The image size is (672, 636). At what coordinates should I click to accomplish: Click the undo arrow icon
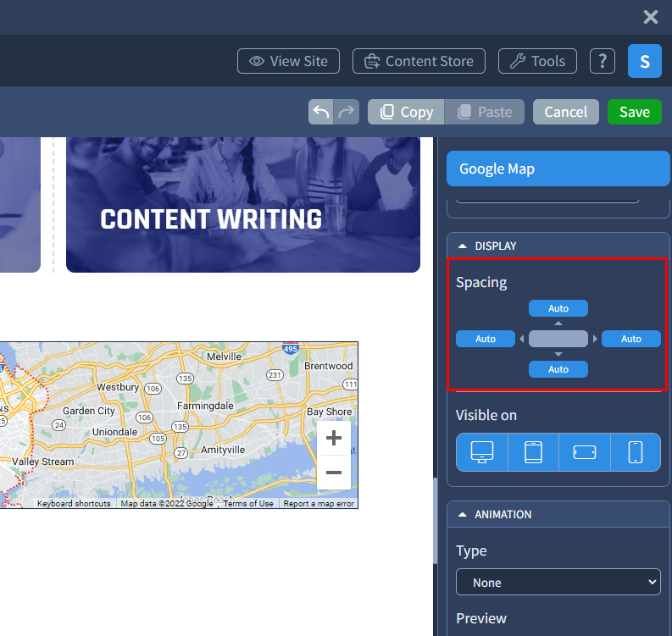click(x=321, y=112)
